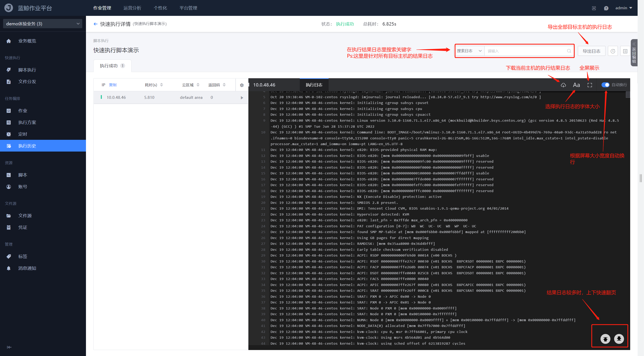Open execution history clock icon
Screen dimensions: 644x356
pos(613,51)
